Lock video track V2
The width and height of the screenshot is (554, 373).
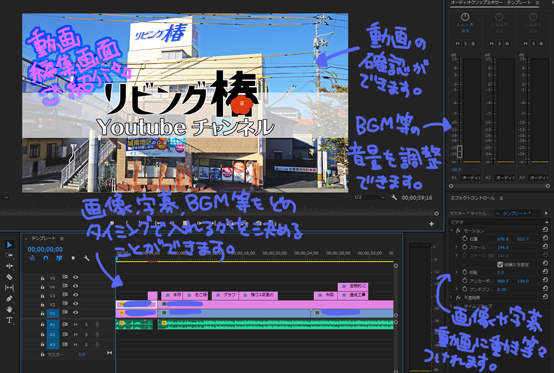point(42,304)
